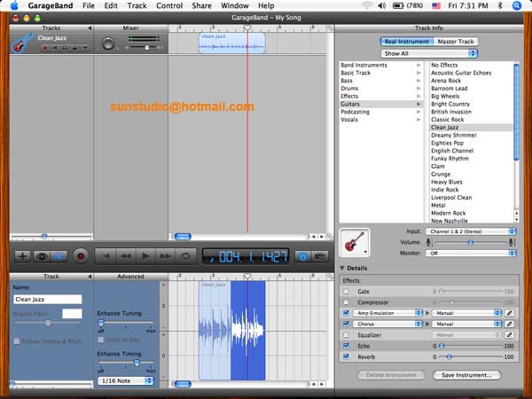
Task: Adjust the mixer track volume slider
Action: pos(147,48)
